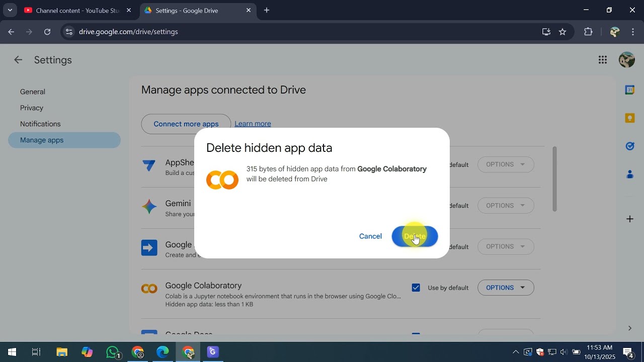This screenshot has width=644, height=362.
Task: Open Google Tasks in the side panel
Action: click(x=629, y=146)
